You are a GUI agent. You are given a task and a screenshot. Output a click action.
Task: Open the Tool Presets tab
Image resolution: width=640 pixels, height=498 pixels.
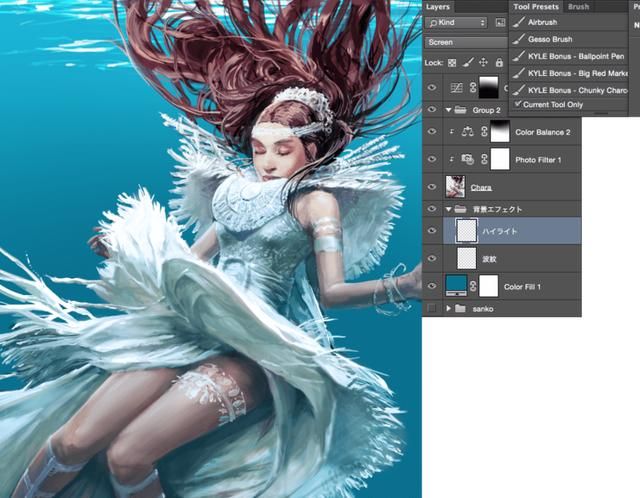tap(536, 7)
